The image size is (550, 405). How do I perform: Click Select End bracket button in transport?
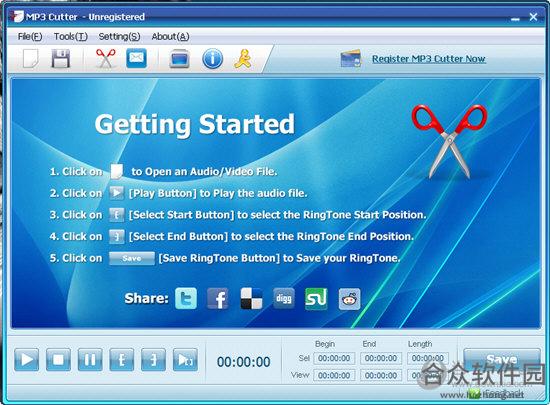pyautogui.click(x=153, y=359)
